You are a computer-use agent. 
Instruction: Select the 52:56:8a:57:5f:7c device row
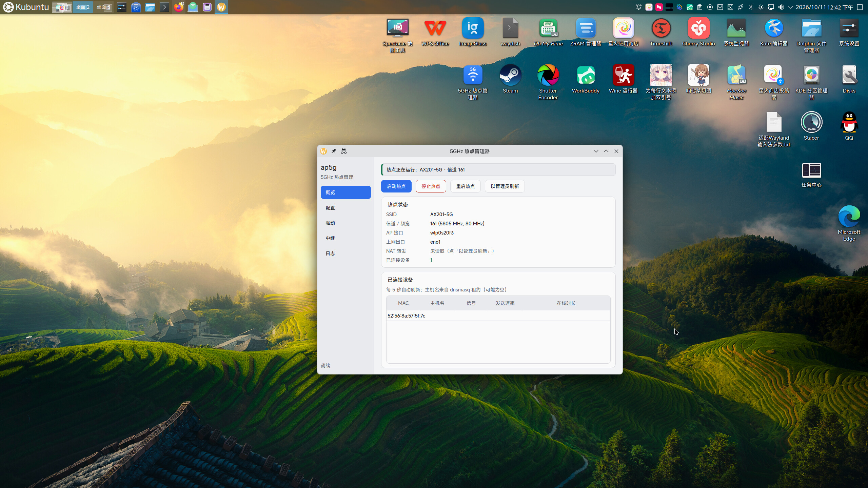pos(498,316)
